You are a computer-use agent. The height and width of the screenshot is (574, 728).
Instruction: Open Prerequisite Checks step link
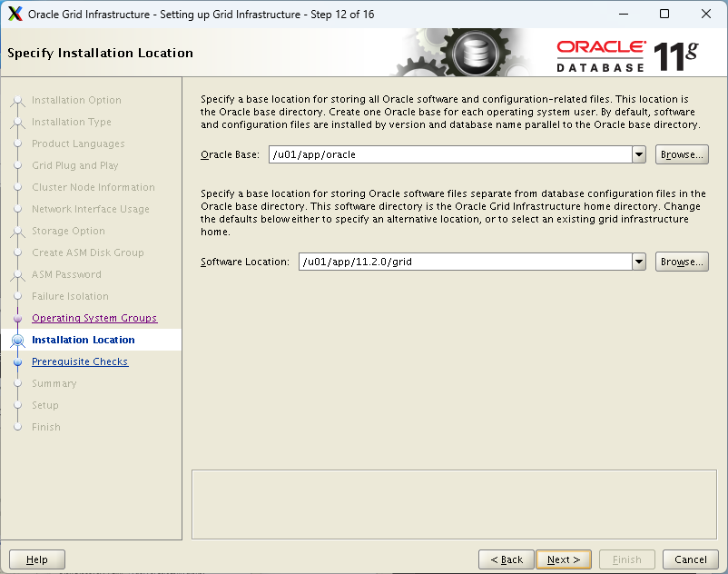click(80, 361)
